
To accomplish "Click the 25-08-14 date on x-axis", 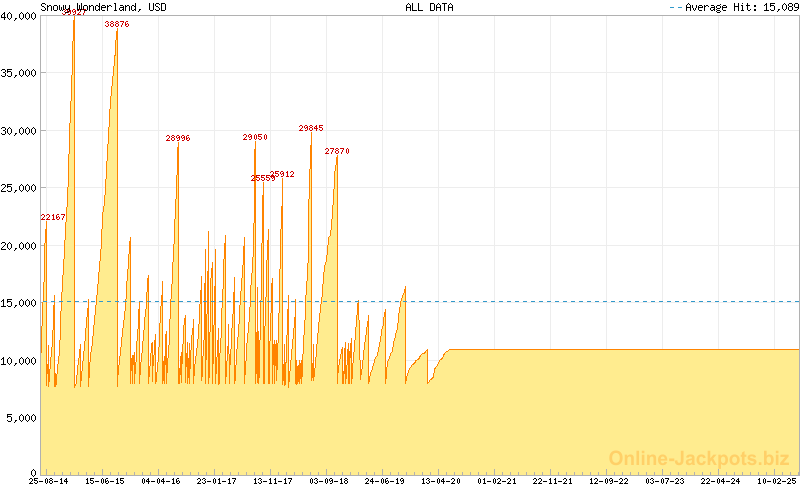I will (x=49, y=481).
